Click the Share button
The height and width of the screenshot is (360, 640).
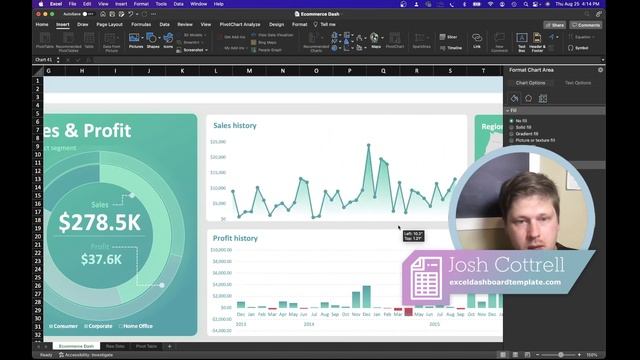pos(555,25)
